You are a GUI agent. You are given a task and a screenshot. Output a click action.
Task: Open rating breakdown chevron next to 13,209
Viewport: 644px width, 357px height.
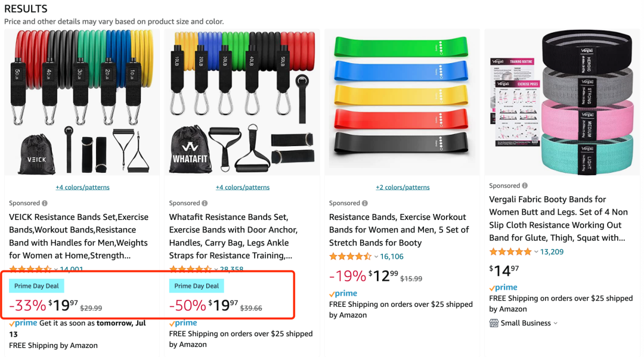pyautogui.click(x=536, y=252)
